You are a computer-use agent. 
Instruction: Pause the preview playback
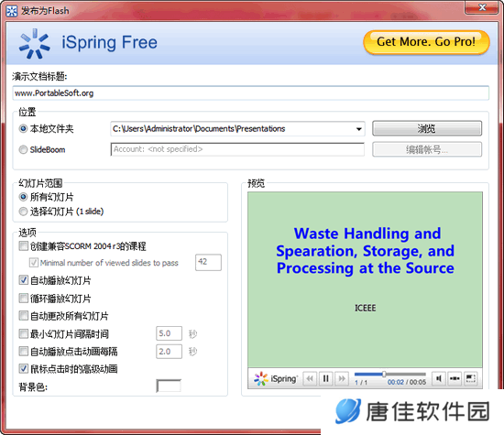click(326, 379)
